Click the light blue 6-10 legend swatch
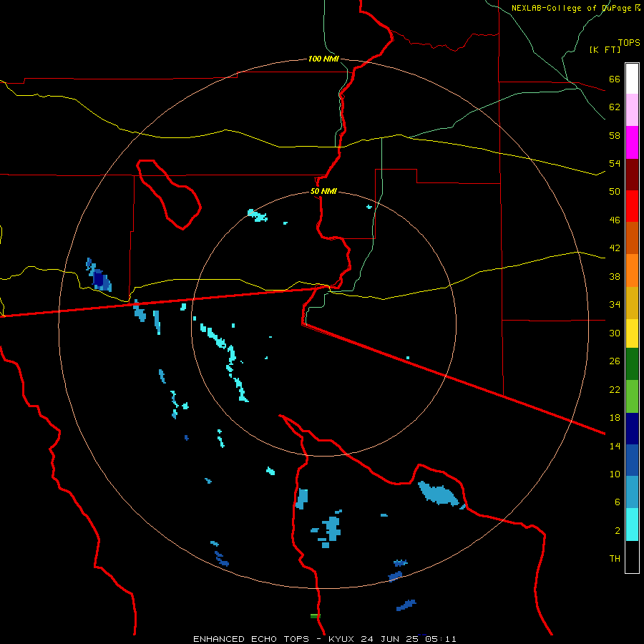Image resolution: width=644 pixels, height=644 pixels. (632, 492)
